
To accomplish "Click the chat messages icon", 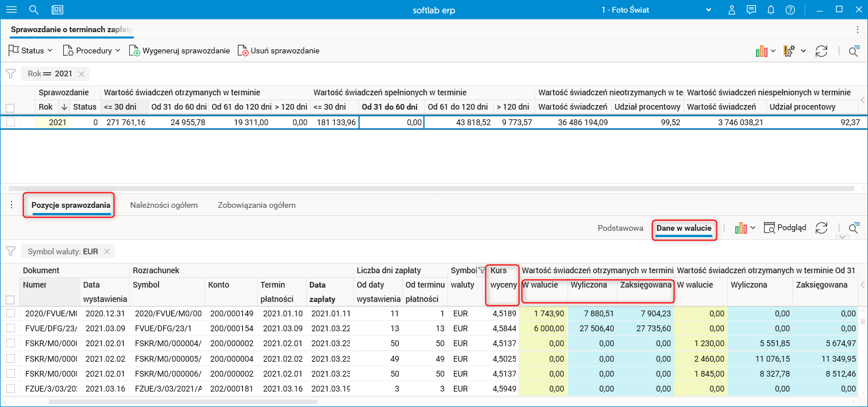I will 751,10.
